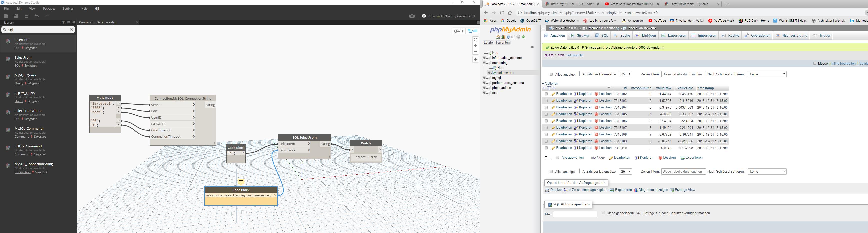
Task: Click the Erzeuge View link
Action: pyautogui.click(x=683, y=190)
